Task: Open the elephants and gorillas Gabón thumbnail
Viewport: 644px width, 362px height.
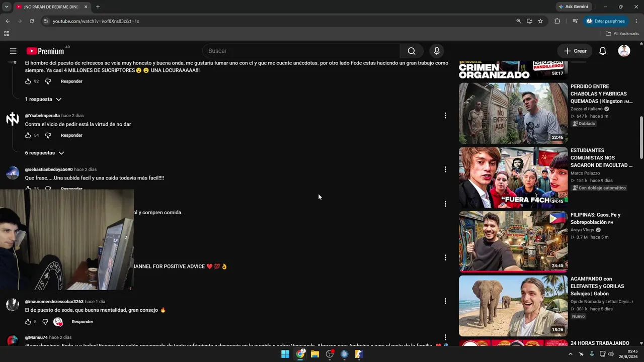Action: 513,306
